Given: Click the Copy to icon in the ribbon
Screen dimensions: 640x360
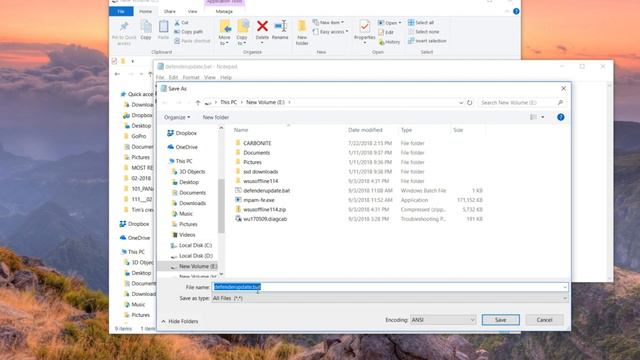Looking at the screenshot, I should pos(242,27).
